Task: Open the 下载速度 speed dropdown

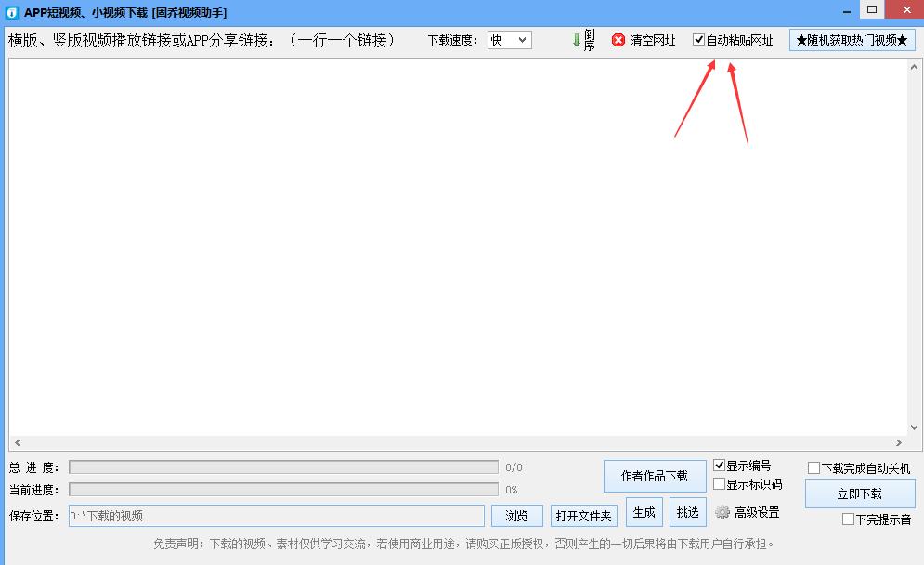Action: click(x=509, y=40)
